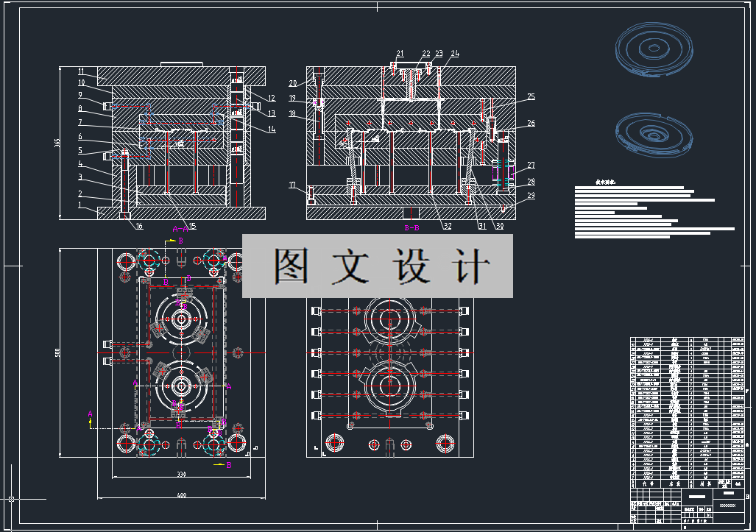Select part balloon number 32
The image size is (756, 532).
pyautogui.click(x=448, y=226)
